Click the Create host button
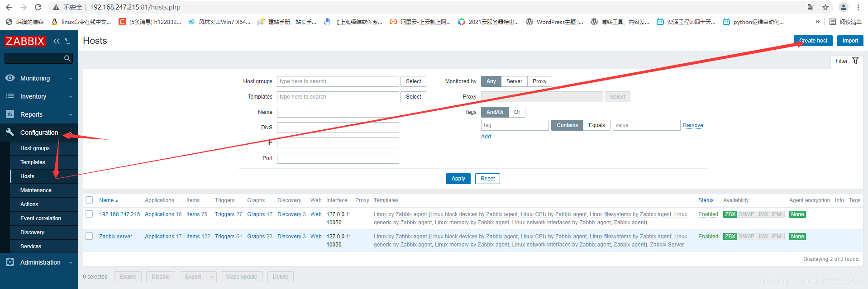 813,41
